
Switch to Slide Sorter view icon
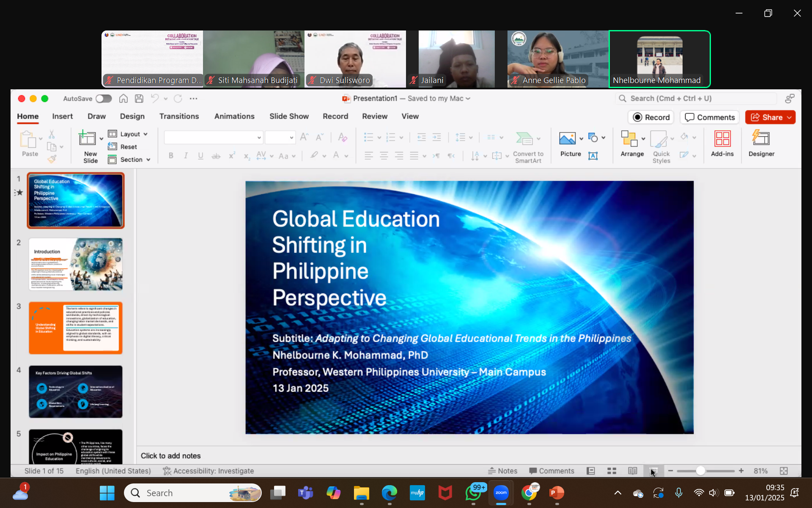click(612, 471)
